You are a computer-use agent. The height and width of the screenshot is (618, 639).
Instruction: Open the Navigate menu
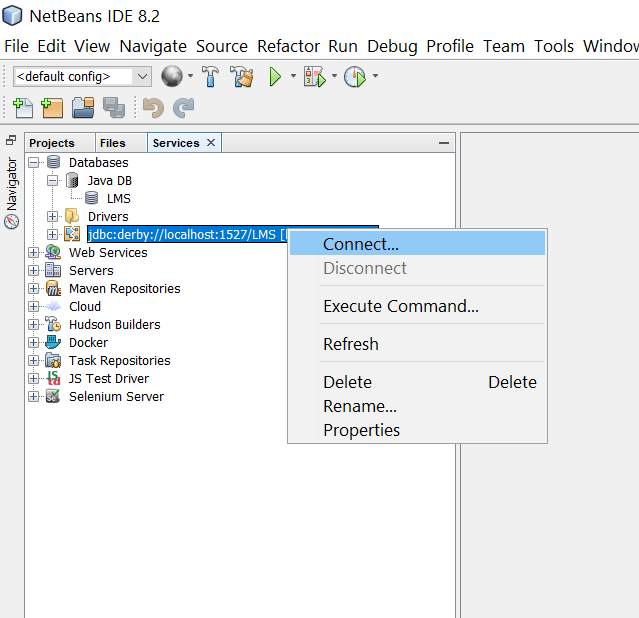(153, 46)
